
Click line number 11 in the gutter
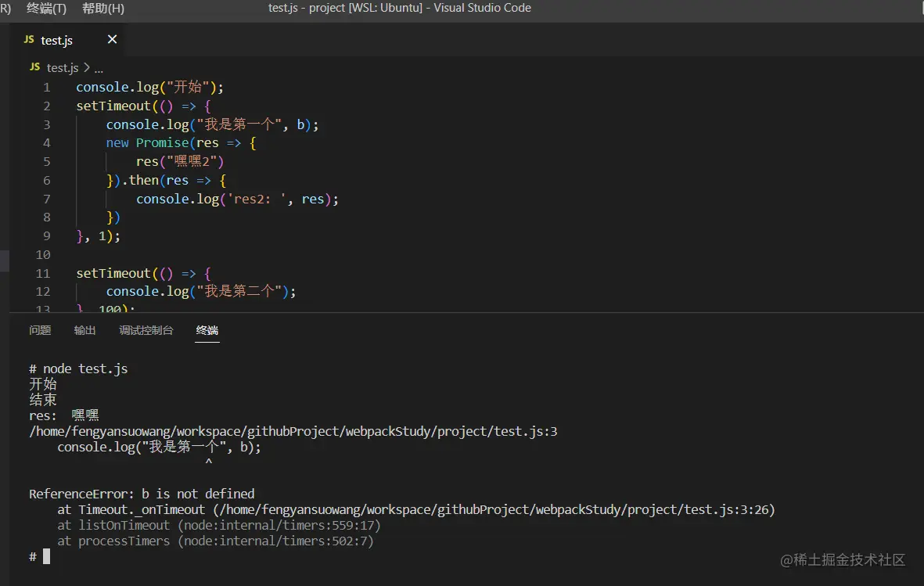tap(43, 274)
